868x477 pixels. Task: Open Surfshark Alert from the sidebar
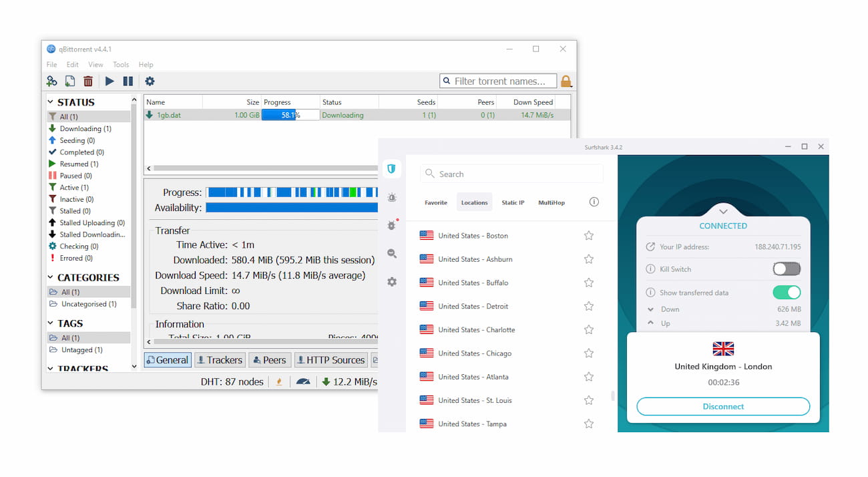392,197
